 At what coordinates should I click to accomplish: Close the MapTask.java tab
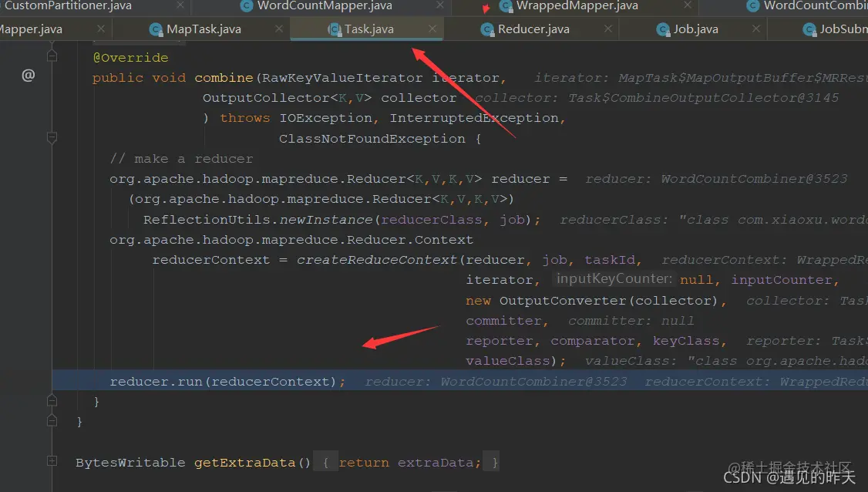pos(279,29)
